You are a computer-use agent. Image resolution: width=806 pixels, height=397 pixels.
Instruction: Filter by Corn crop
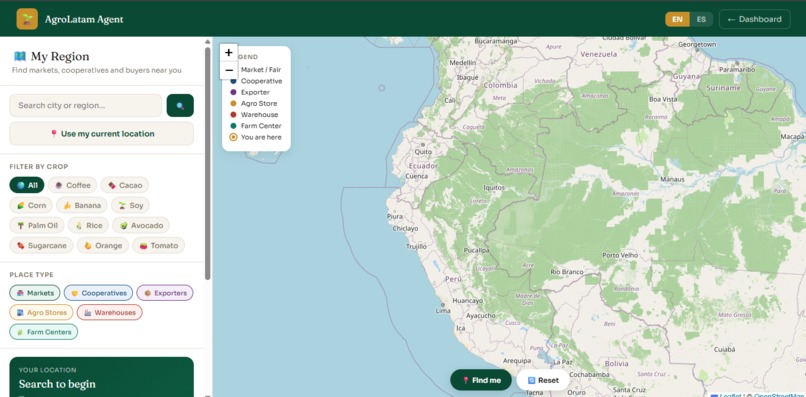pyautogui.click(x=31, y=205)
